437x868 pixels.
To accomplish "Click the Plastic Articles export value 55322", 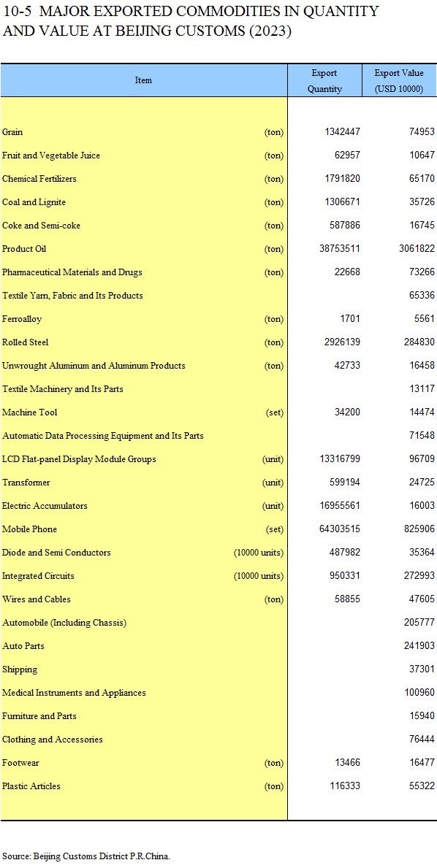I will pyautogui.click(x=421, y=786).
